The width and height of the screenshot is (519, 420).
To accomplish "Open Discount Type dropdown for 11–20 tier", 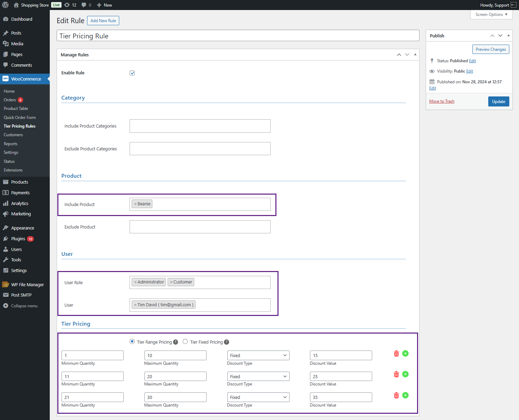I will click(x=258, y=376).
